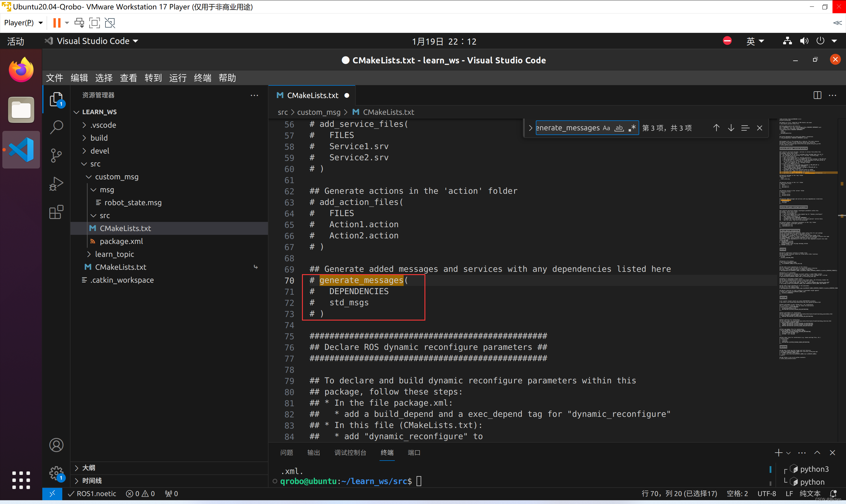This screenshot has height=504, width=846.
Task: Open the 终端 menu
Action: tap(202, 78)
